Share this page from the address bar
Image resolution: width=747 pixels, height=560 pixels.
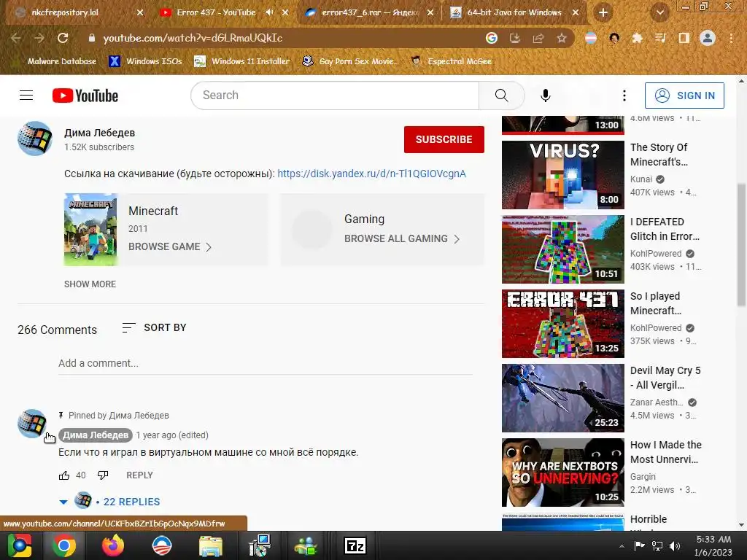pos(538,38)
